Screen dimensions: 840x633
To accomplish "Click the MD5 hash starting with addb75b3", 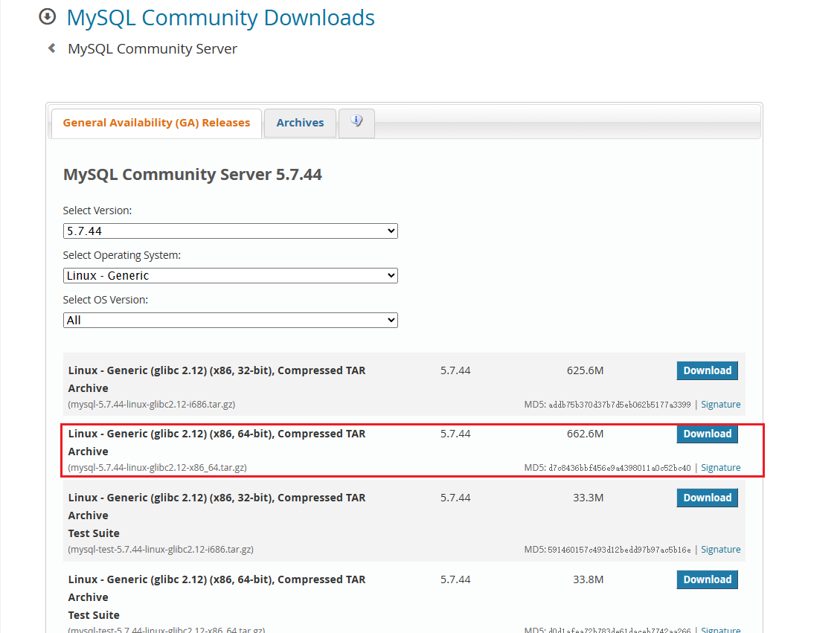I will point(620,405).
